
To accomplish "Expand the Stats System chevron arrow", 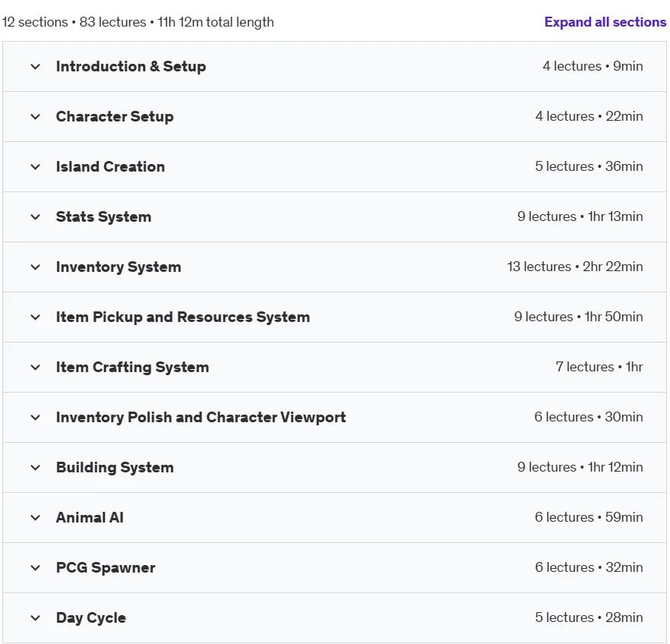I will click(36, 217).
